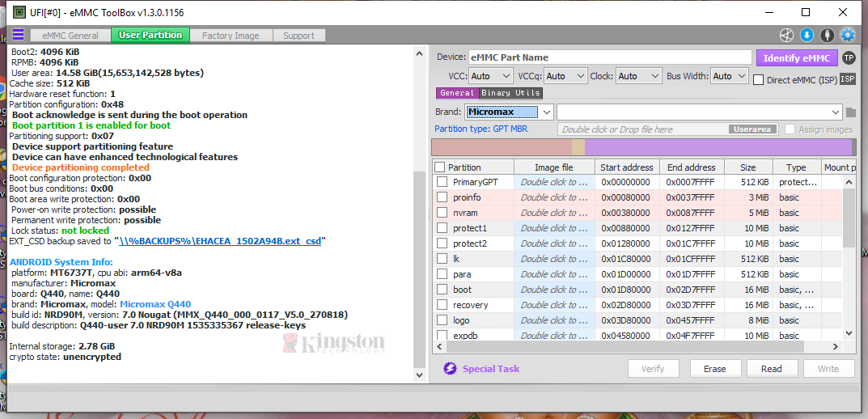Image resolution: width=868 pixels, height=419 pixels.
Task: Click the log panel scroll up arrow
Action: [420, 53]
